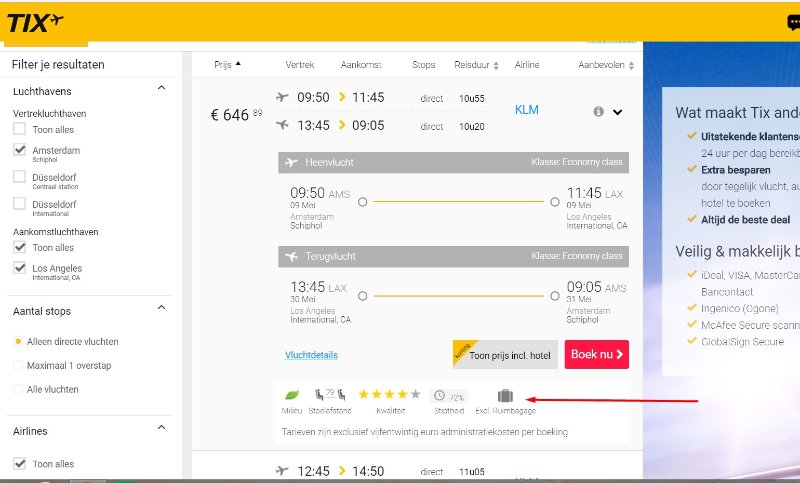800x483 pixels.
Task: Click the Stoelafstand seat distance icon
Action: (x=329, y=395)
